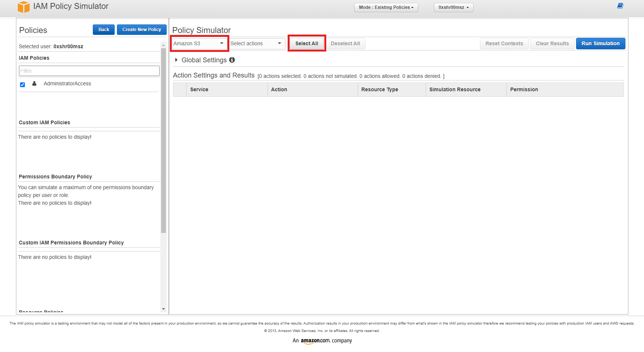
Task: Click the Deselect All button
Action: coord(345,43)
